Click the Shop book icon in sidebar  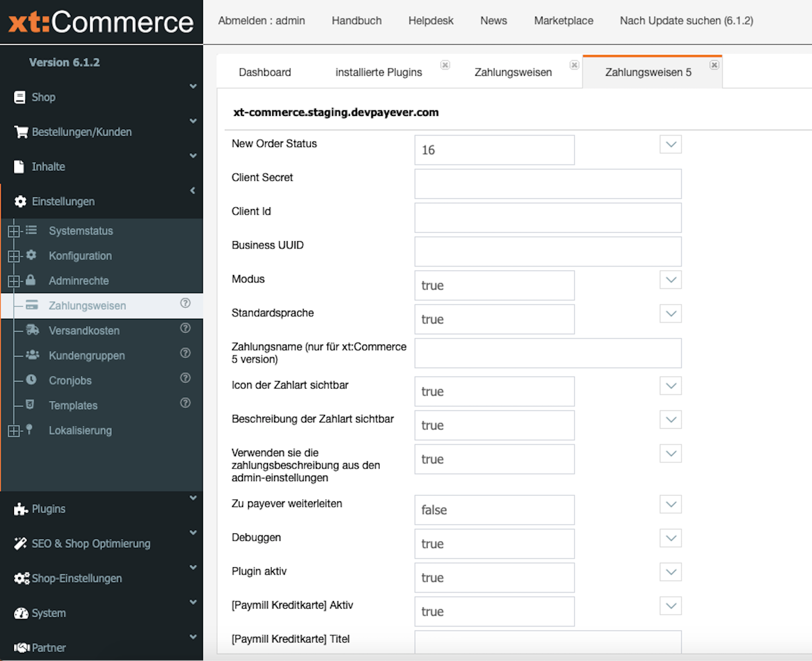pos(20,97)
